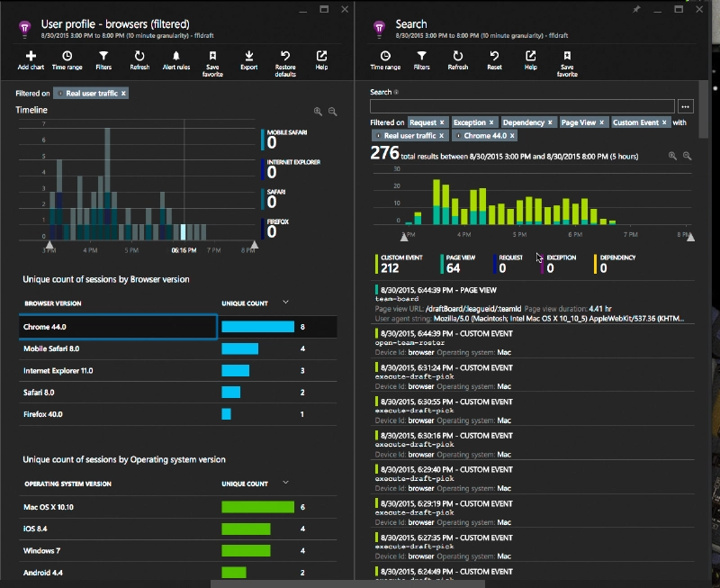Click Restore defaults
720x588 pixels.
pyautogui.click(x=285, y=64)
